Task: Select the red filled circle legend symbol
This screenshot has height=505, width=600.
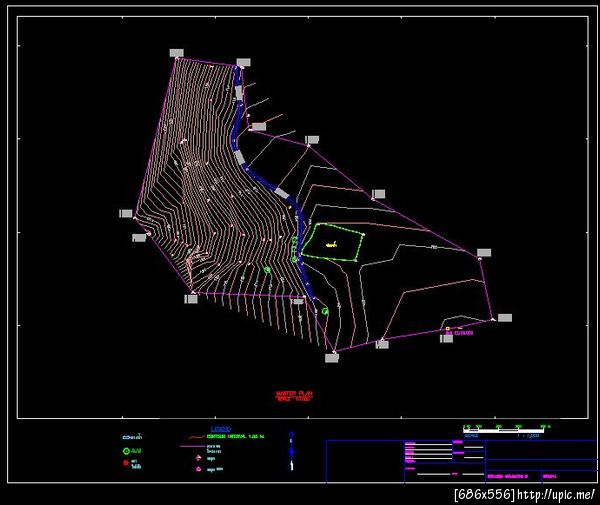Action: [x=126, y=463]
